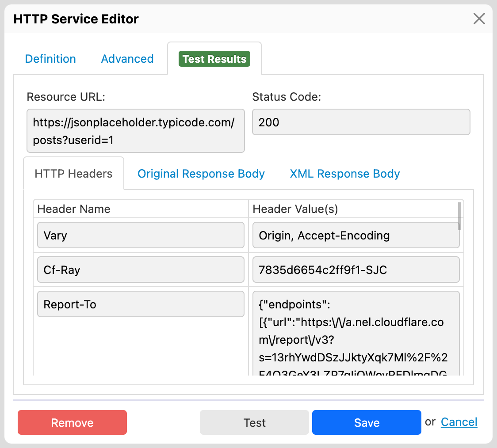Click the Status Code field
The width and height of the screenshot is (497, 448).
361,122
